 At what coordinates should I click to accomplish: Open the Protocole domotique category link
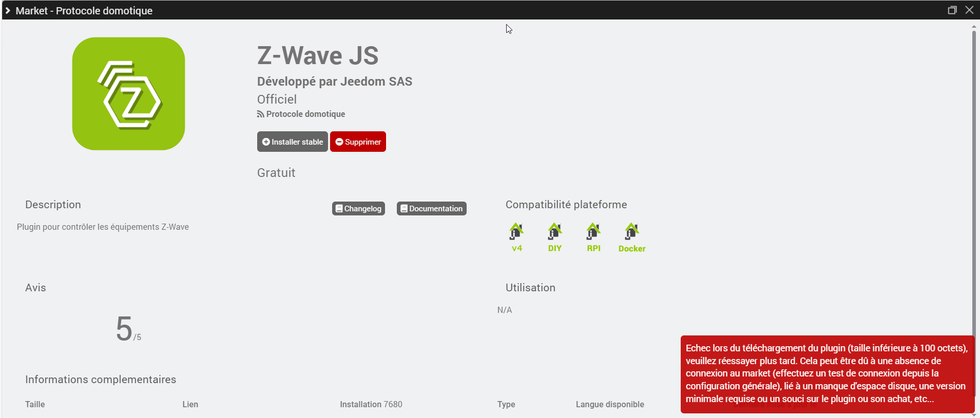(x=301, y=114)
